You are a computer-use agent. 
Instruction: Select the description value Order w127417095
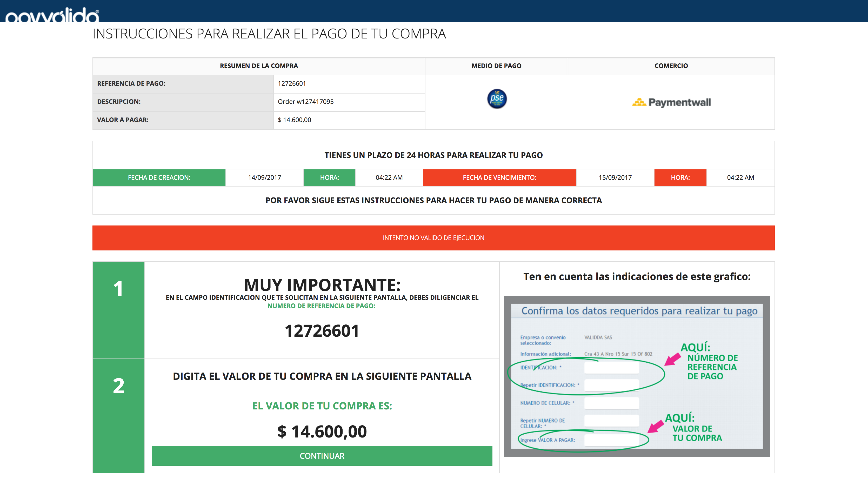coord(306,102)
